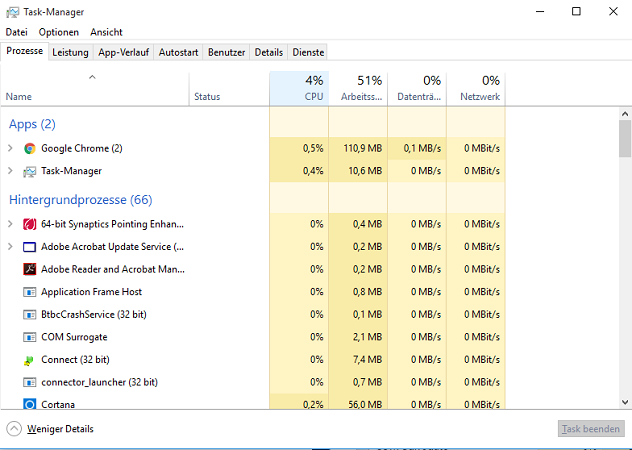Sort by the Netzwerk column header
This screenshot has height=450, width=632.
476,88
